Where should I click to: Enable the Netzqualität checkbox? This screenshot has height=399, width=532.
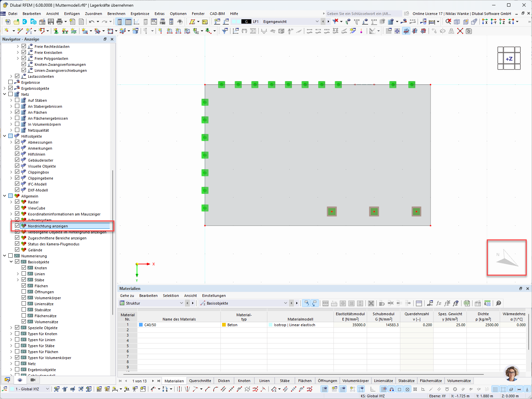(x=17, y=130)
